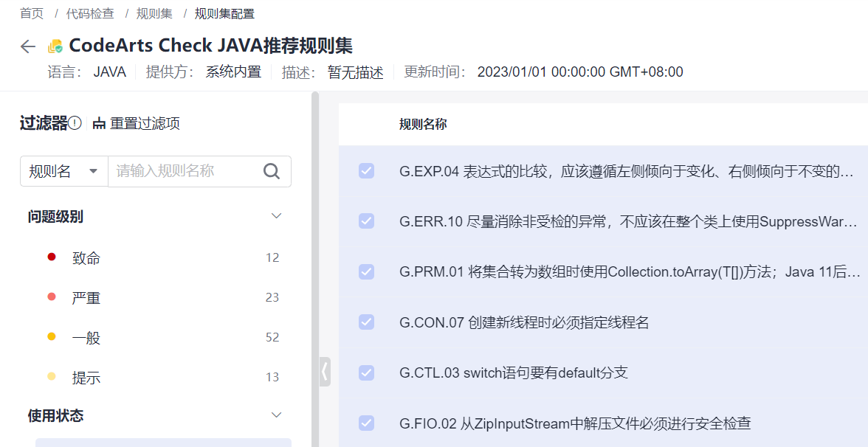
Task: Open the 规则名 filter dropdown
Action: [64, 170]
